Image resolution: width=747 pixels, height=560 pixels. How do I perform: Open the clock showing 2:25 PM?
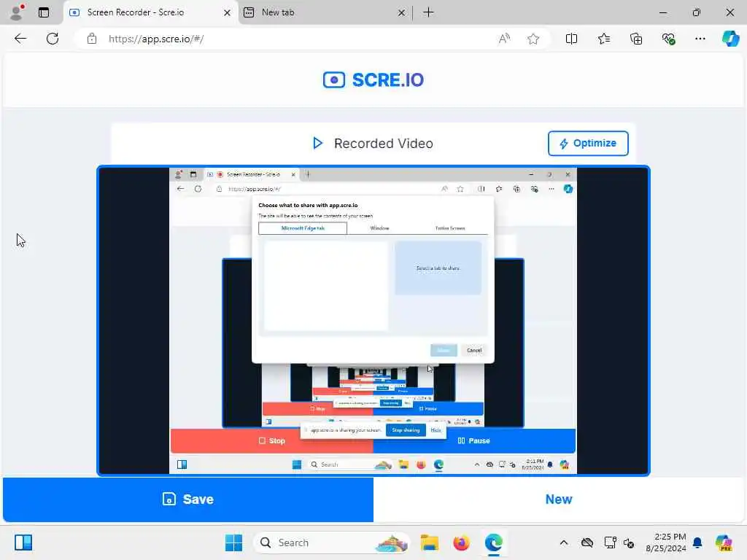(665, 542)
